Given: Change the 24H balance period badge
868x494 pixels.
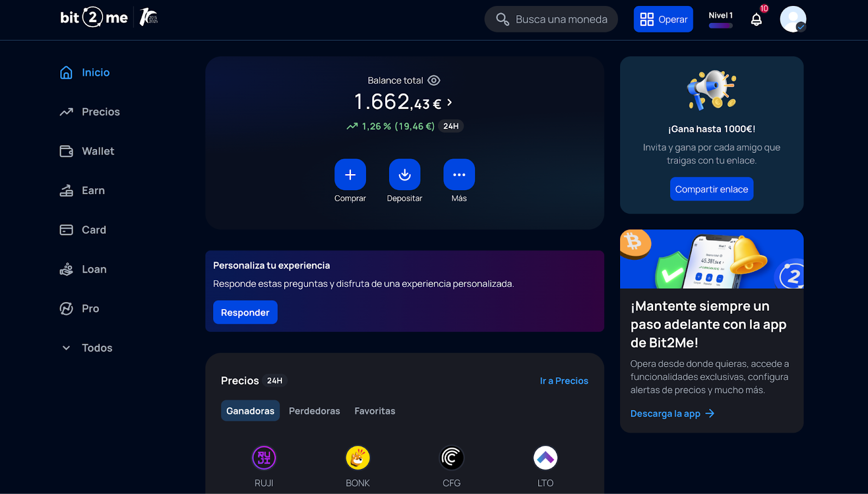Looking at the screenshot, I should pos(451,126).
